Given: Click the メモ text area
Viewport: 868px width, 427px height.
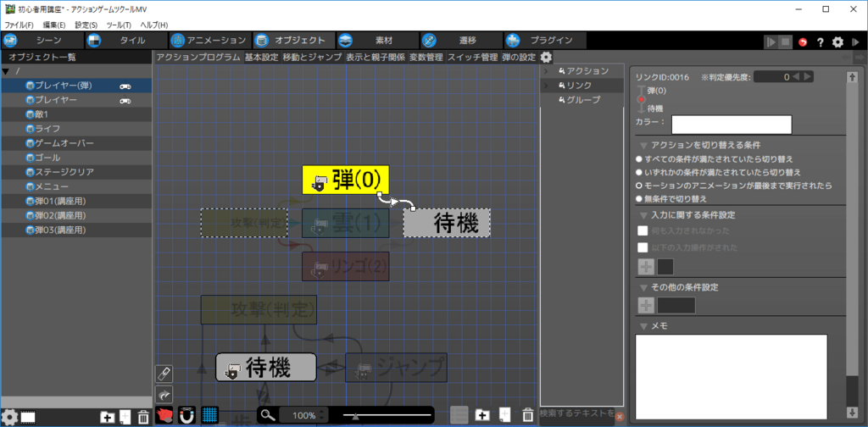Looking at the screenshot, I should tap(732, 377).
